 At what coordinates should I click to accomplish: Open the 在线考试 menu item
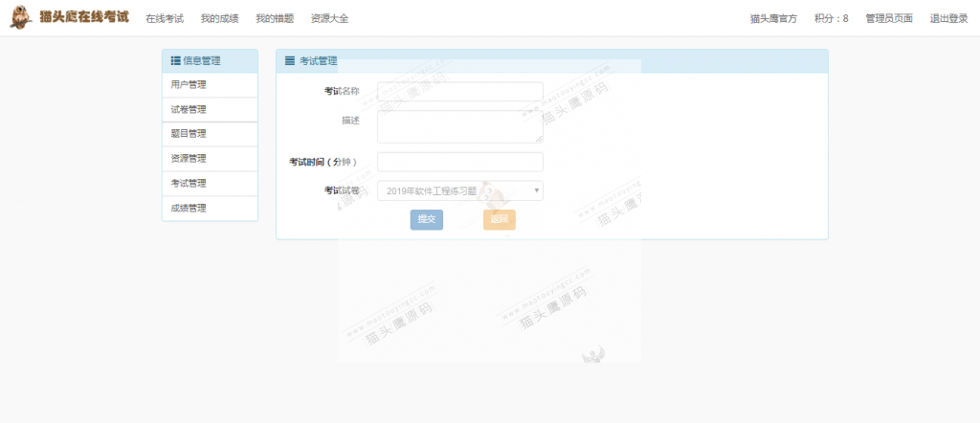(165, 18)
